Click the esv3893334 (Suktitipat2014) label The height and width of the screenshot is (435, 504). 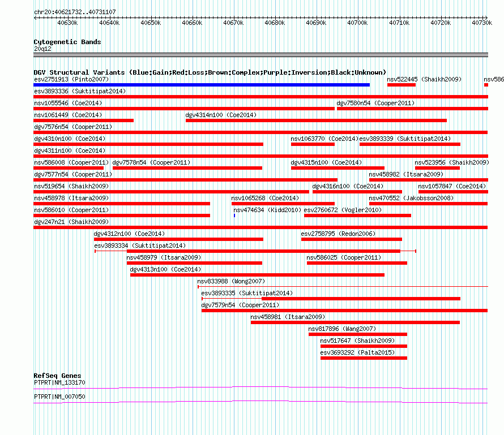coord(140,246)
